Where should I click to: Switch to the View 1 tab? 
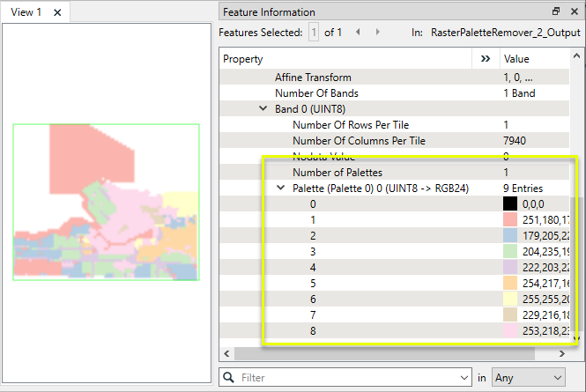click(26, 13)
